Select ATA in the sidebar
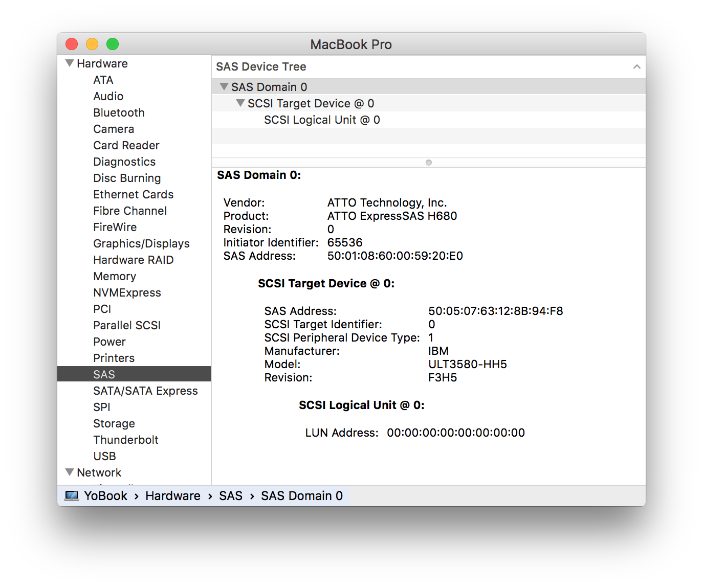Image resolution: width=703 pixels, height=588 pixels. (x=103, y=80)
